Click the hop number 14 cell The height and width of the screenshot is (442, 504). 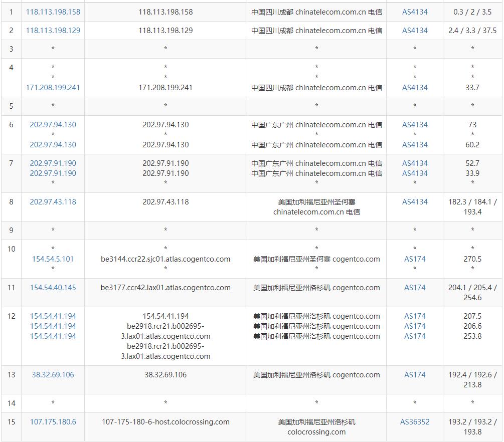click(x=11, y=403)
